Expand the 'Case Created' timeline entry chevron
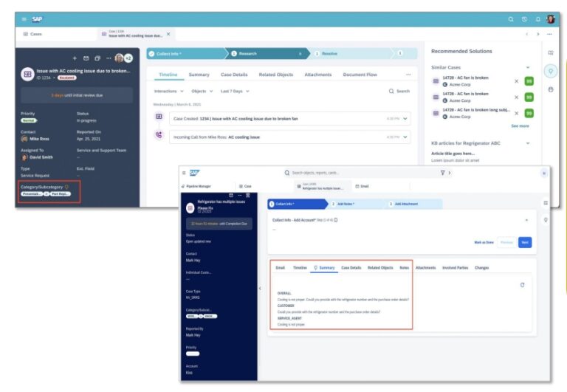This screenshot has height=392, width=567. pos(405,118)
